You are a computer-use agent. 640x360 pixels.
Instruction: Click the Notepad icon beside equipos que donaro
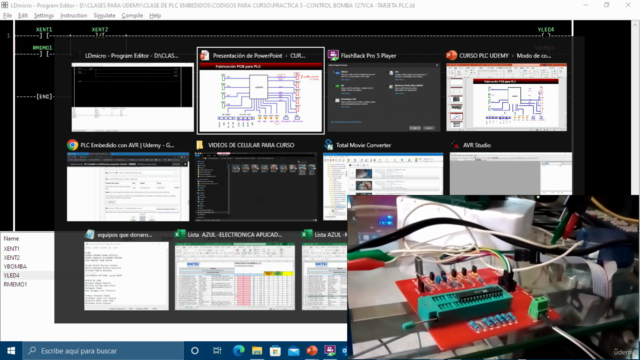coord(90,234)
